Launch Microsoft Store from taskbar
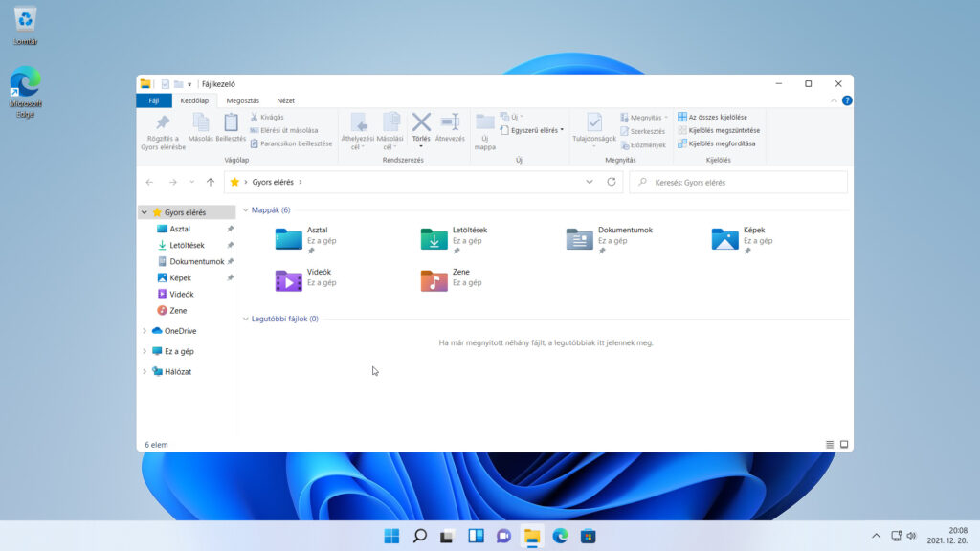The image size is (980, 551). [x=589, y=536]
